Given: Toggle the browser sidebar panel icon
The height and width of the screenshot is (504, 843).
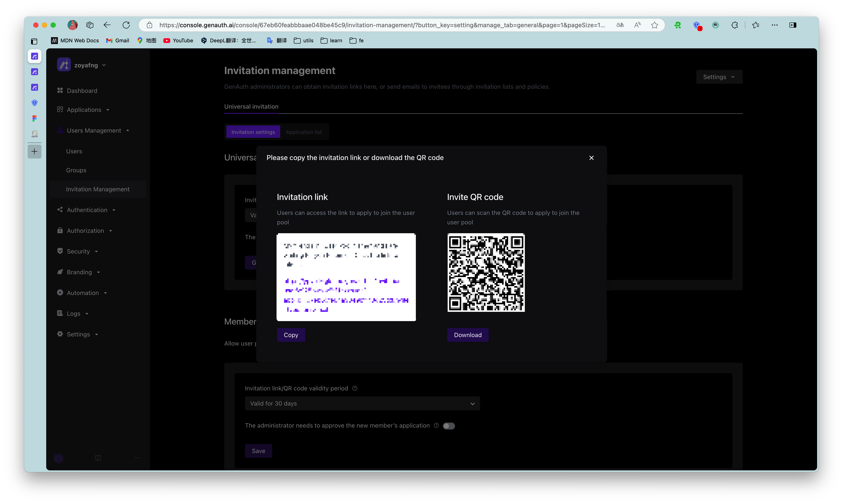Looking at the screenshot, I should pyautogui.click(x=793, y=25).
